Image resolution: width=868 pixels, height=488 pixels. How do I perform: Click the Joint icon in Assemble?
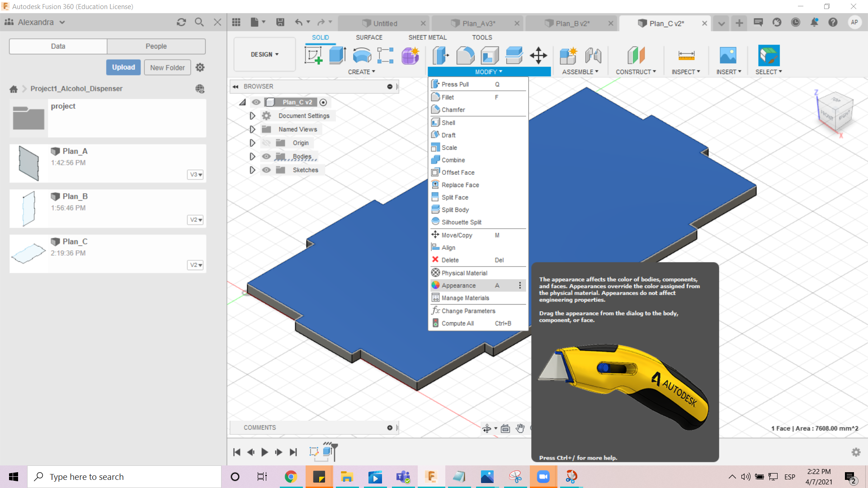pos(593,56)
